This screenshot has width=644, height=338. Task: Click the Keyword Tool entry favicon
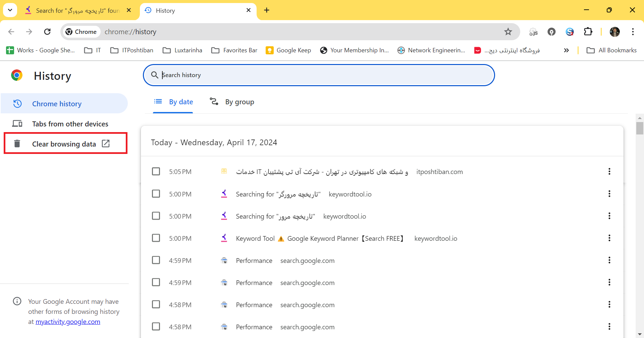coord(224,238)
